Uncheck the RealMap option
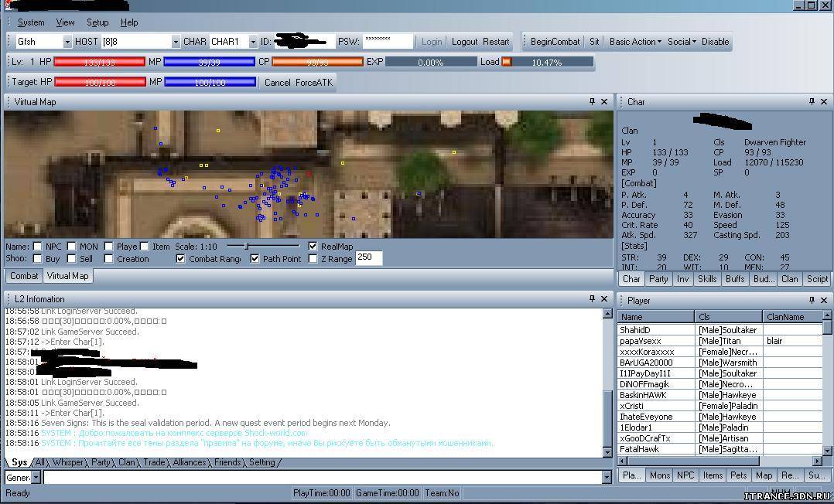The height and width of the screenshot is (504, 834). pyautogui.click(x=313, y=246)
